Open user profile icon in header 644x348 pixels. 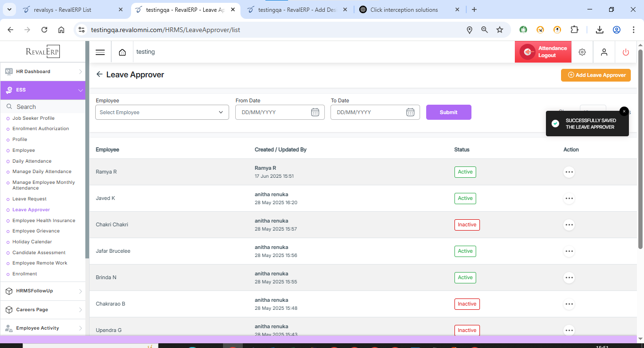(x=604, y=52)
